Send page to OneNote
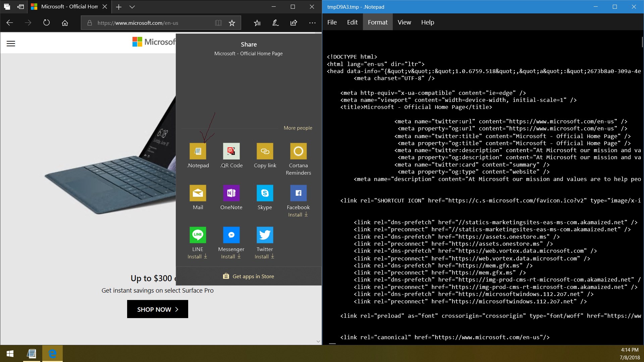Image resolution: width=644 pixels, height=362 pixels. point(231,193)
